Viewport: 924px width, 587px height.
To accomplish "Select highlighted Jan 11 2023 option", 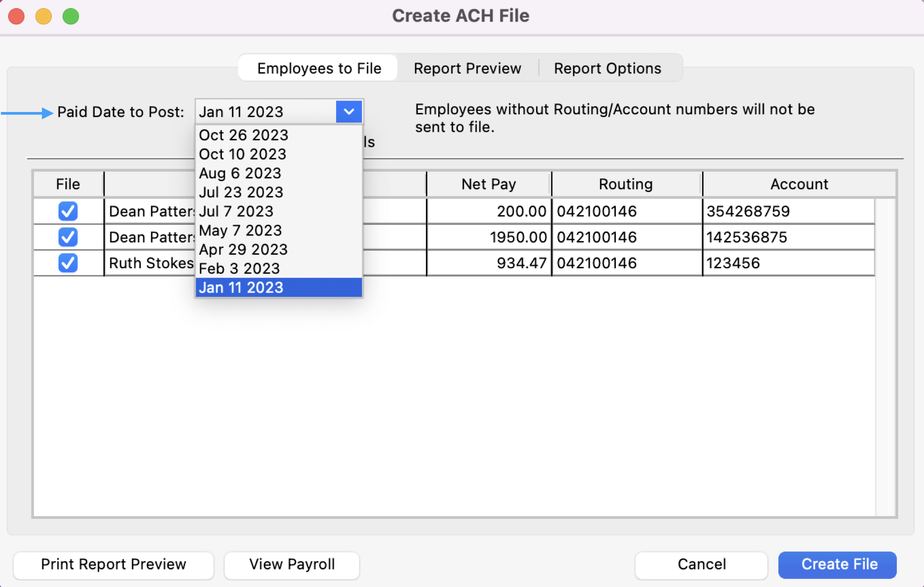I will (241, 288).
